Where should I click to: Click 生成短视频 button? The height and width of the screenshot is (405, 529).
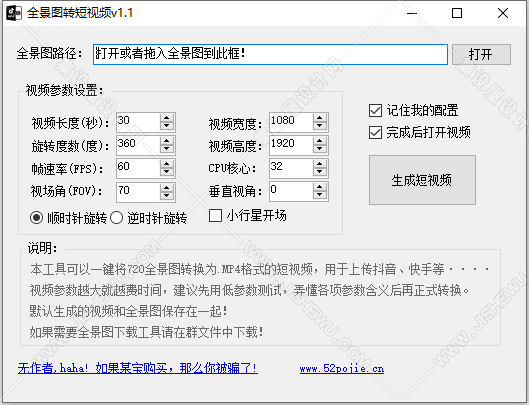(x=422, y=180)
